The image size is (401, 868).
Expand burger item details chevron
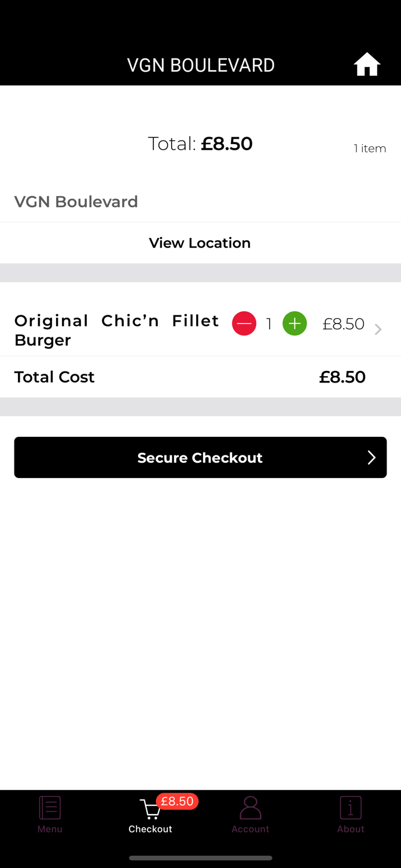pos(378,329)
